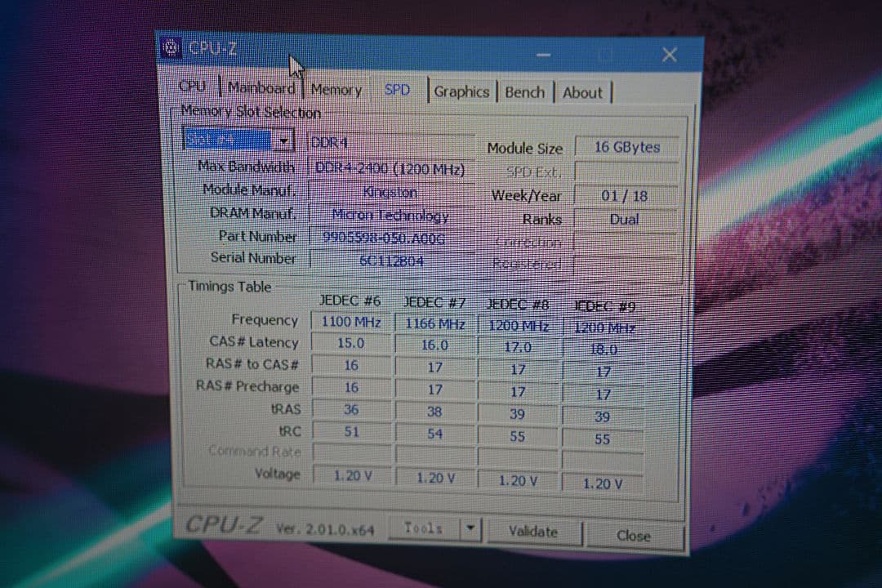Screen dimensions: 882x588
Task: Open the Tools menu at the bottom
Action: coord(424,528)
